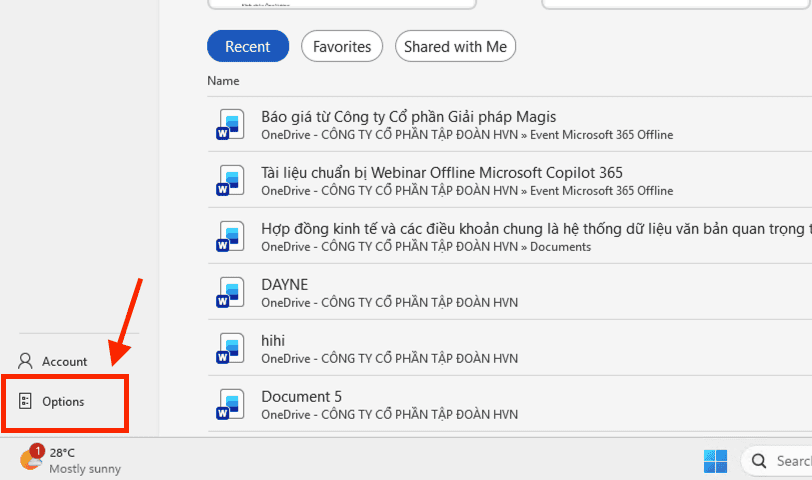Click Event Microsoft 365 Offline path under Báo giá
Viewport: 812px width, 480px height.
(601, 135)
